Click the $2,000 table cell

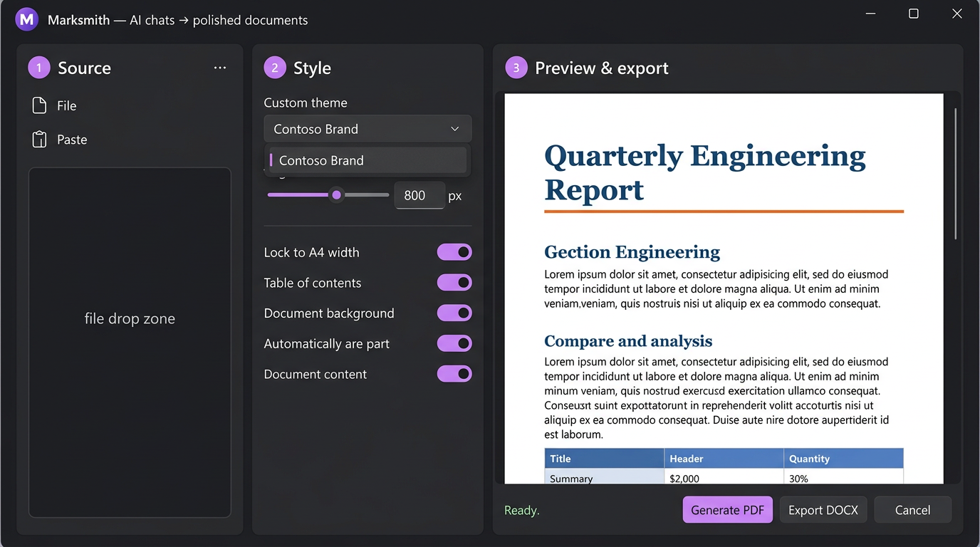tap(724, 477)
